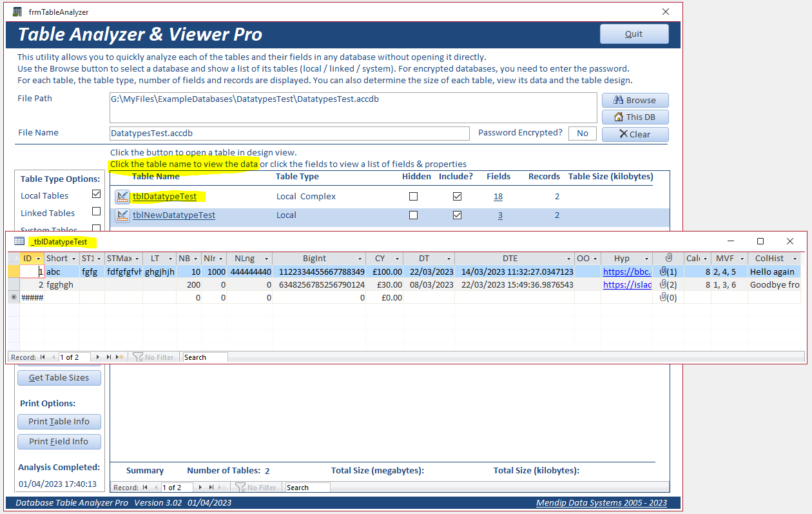
Task: Select cell with BigInt value 1122334455667788349
Action: (319, 272)
